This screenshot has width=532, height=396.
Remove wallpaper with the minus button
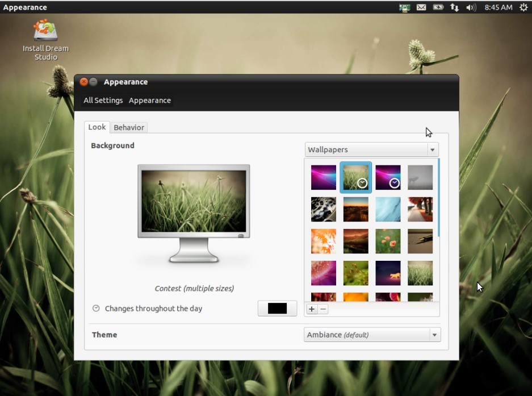pyautogui.click(x=323, y=309)
